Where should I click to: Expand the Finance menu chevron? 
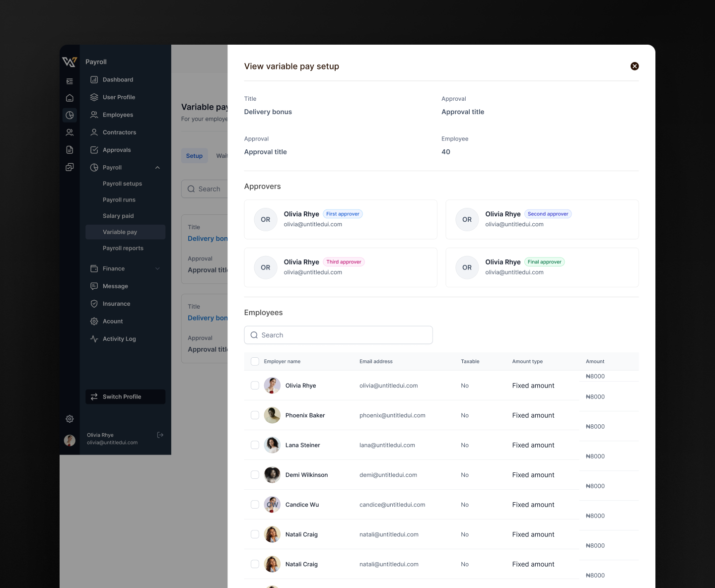pyautogui.click(x=157, y=268)
